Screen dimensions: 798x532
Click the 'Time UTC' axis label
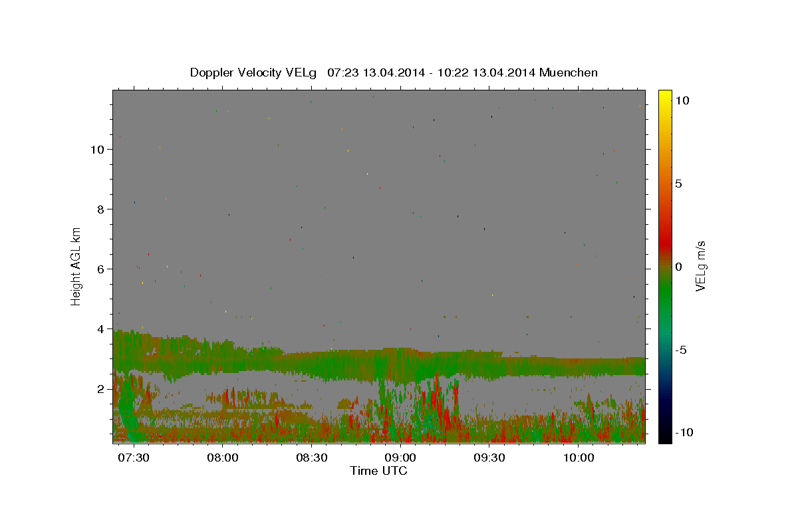coord(378,471)
